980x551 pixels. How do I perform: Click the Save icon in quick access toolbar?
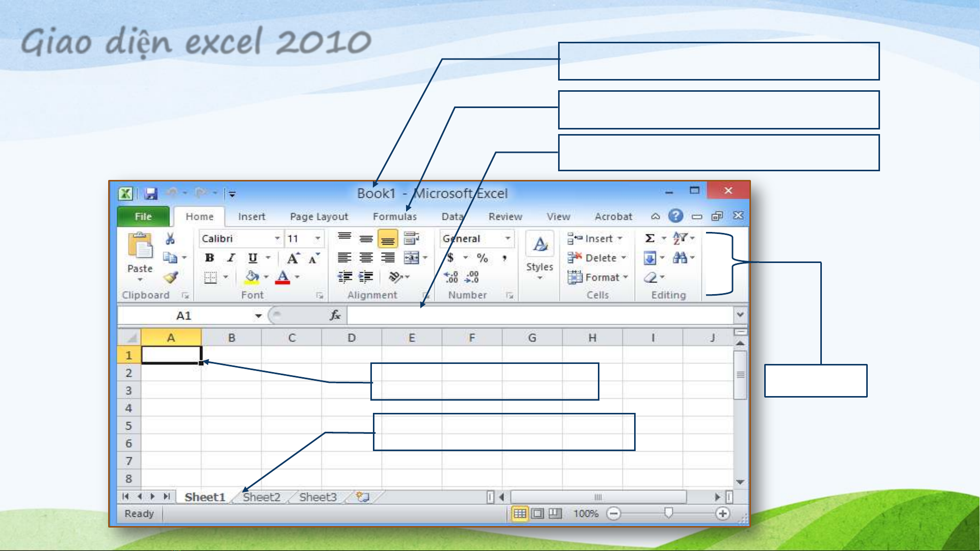[150, 194]
